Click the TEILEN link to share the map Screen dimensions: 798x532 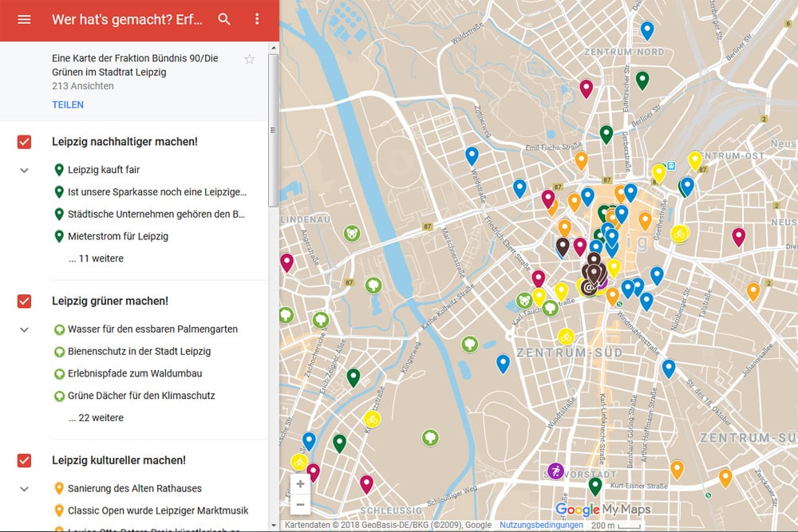click(x=68, y=104)
